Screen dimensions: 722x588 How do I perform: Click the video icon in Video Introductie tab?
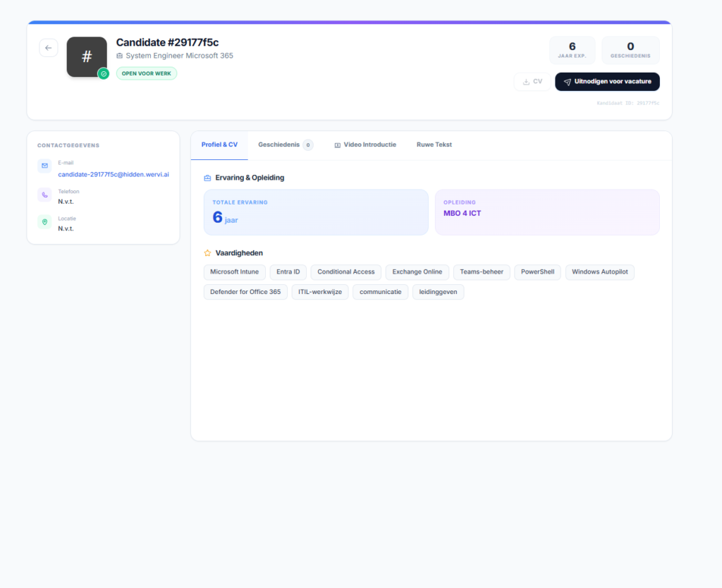[338, 145]
